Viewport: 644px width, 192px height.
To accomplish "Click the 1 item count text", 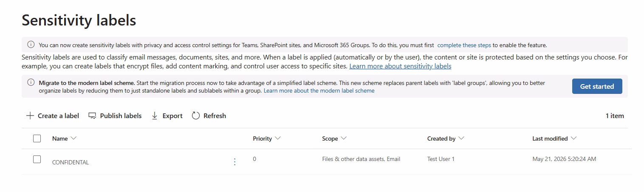I will (615, 116).
